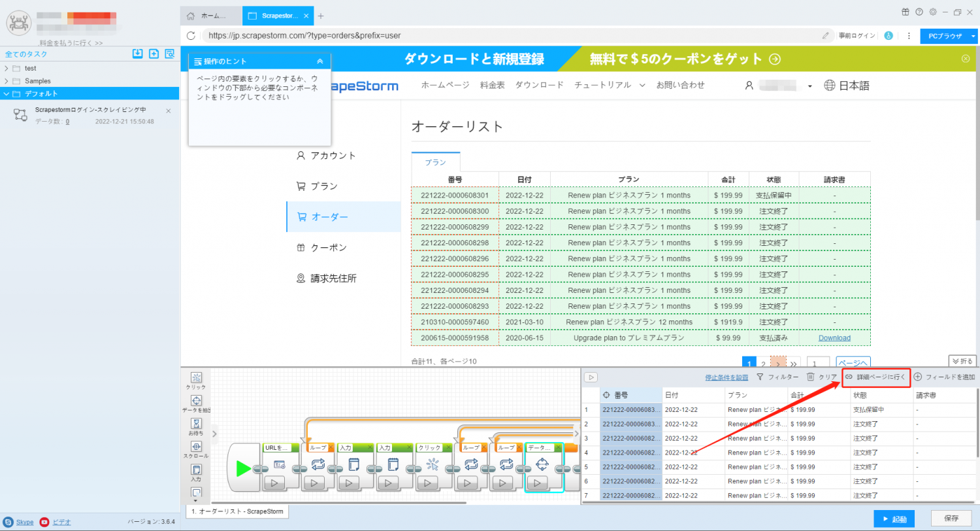Open the user account dropdown on webpage

pos(810,86)
